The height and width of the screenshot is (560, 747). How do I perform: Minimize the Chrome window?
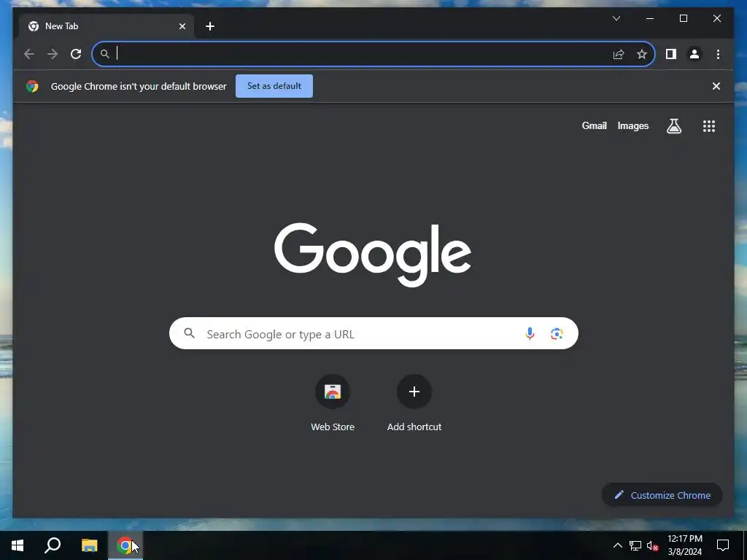click(x=650, y=18)
